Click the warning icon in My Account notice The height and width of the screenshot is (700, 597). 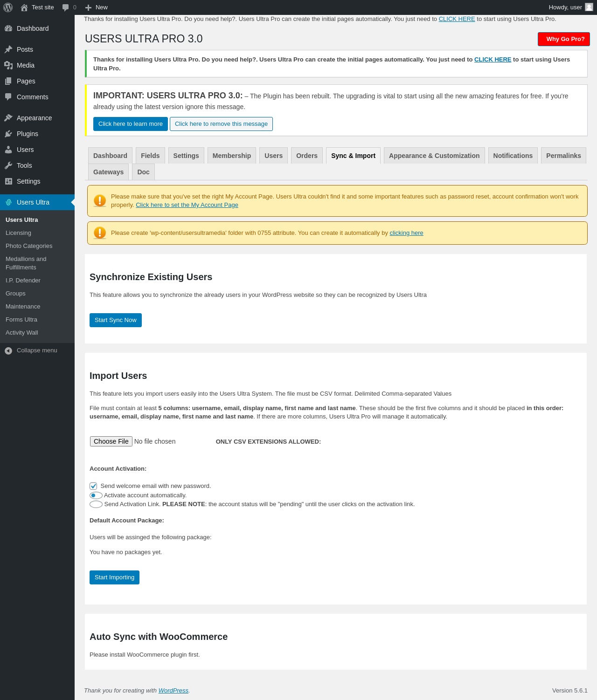[x=100, y=201]
